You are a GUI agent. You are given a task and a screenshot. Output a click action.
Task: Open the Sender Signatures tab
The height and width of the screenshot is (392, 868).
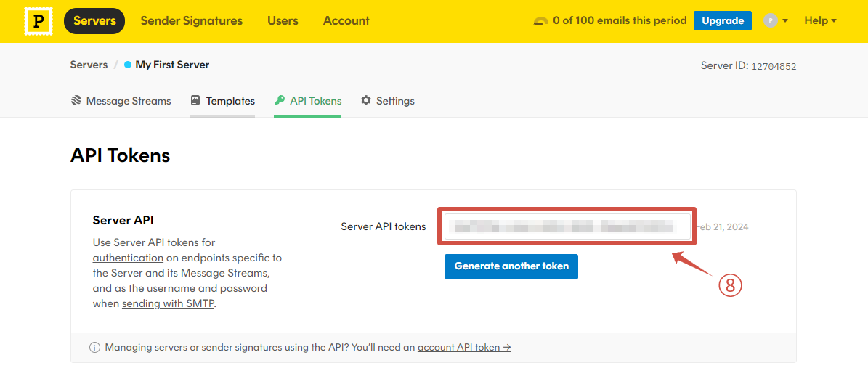192,21
